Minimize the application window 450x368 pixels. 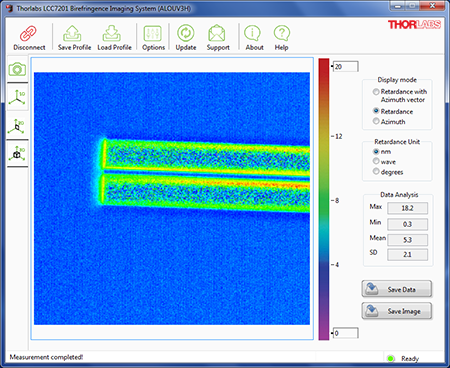(x=397, y=6)
